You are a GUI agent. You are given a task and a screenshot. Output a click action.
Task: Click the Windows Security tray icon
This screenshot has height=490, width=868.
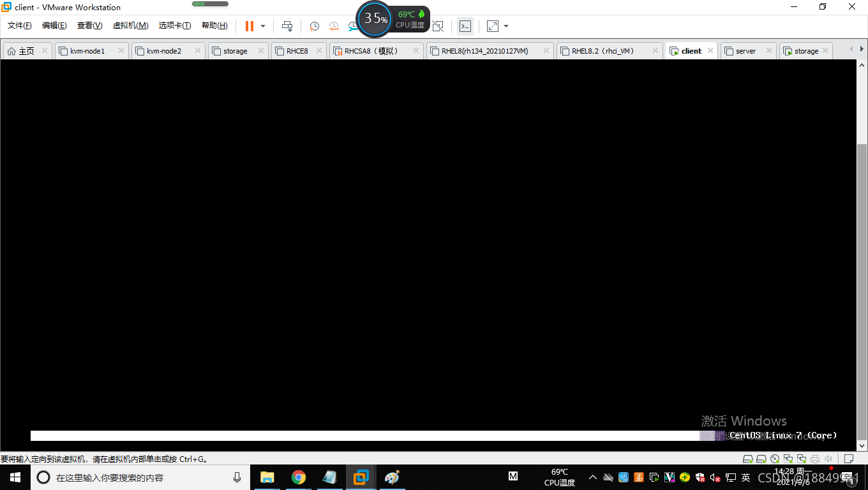click(700, 477)
